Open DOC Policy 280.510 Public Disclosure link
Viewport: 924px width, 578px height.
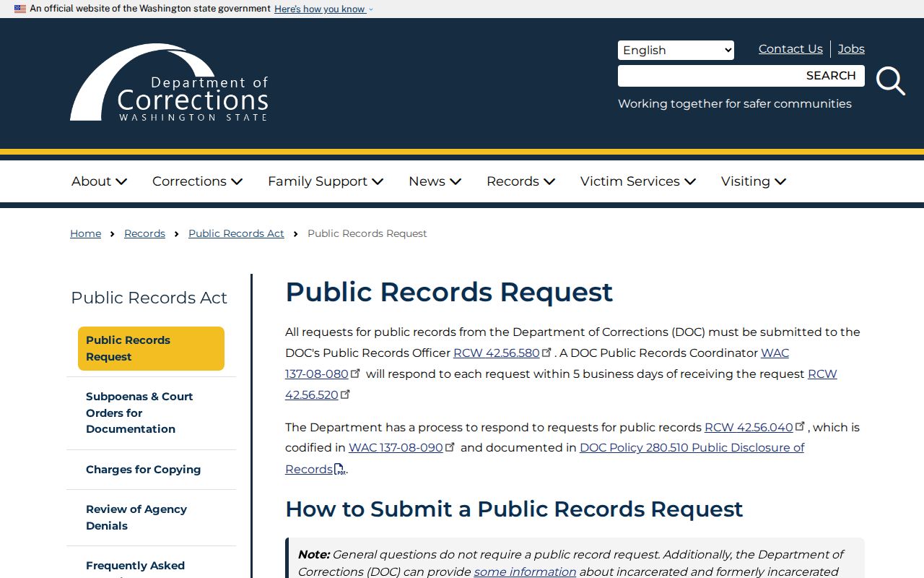pyautogui.click(x=545, y=458)
